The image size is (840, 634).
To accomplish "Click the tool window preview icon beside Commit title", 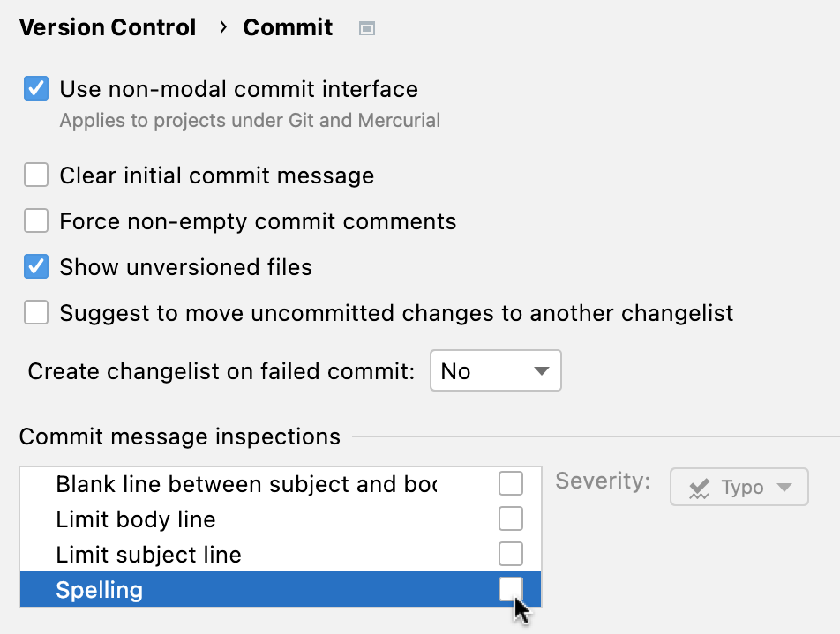I will 366,27.
